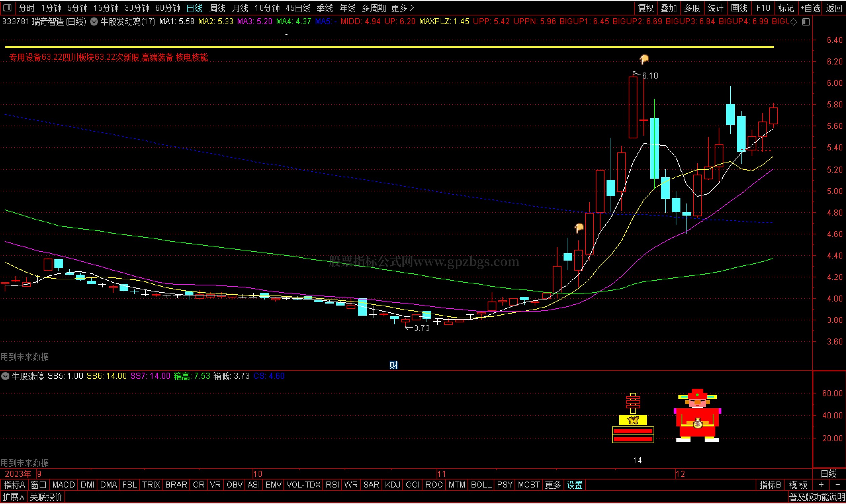
Task: Click the 返回 back button
Action: 834,8
